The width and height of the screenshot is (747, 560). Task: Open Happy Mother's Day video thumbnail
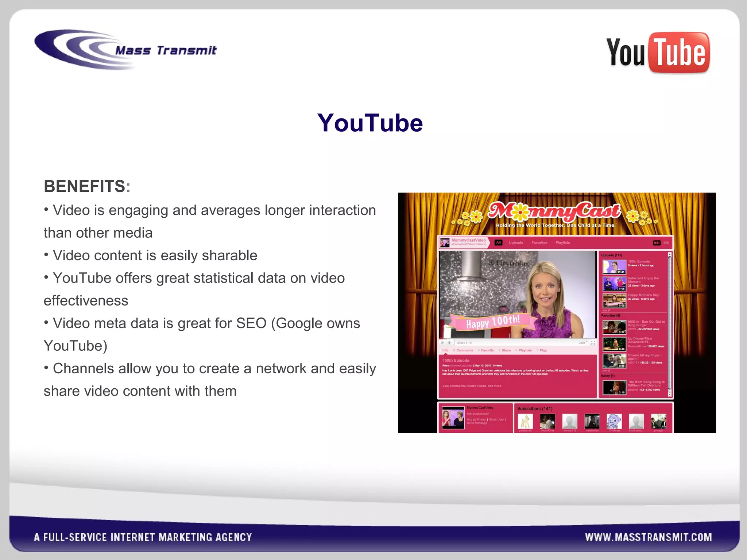(614, 301)
